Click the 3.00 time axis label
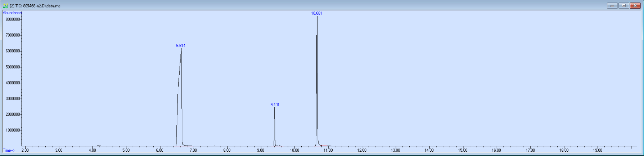The width and height of the screenshot is (644, 156). [59, 150]
